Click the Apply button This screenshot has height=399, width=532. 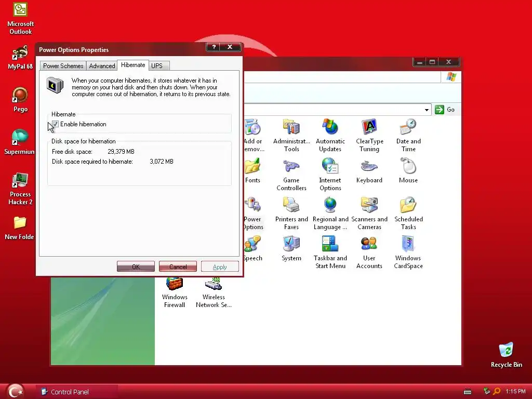[x=220, y=267]
